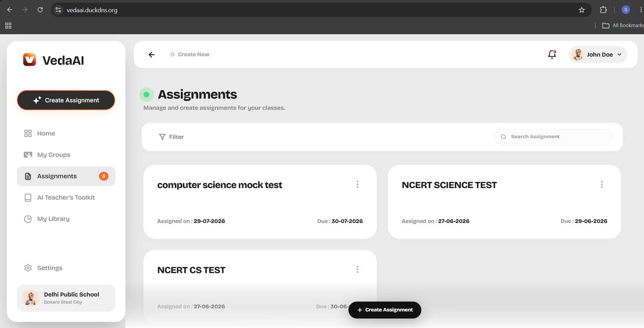The height and width of the screenshot is (328, 644).
Task: Reload the page in browser
Action: pyautogui.click(x=40, y=10)
